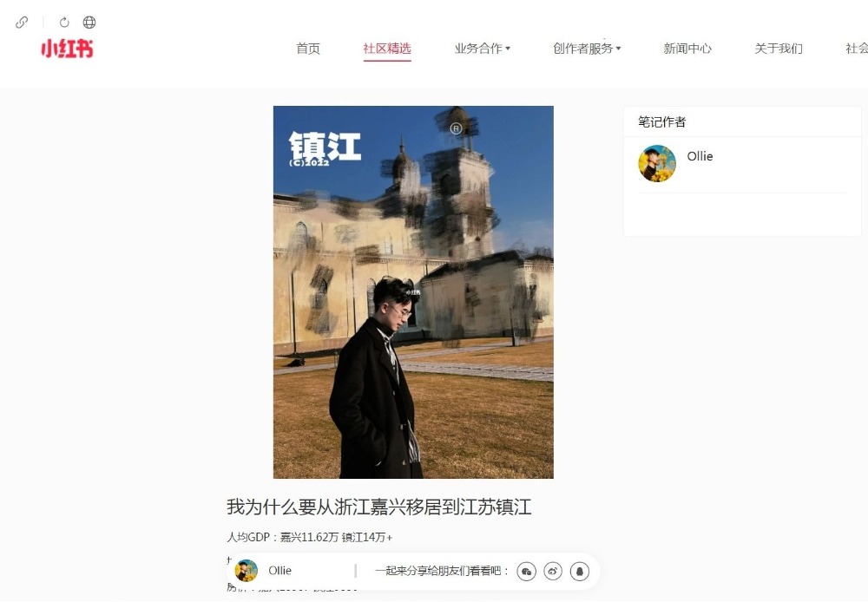Click the copy link chain icon

22,23
